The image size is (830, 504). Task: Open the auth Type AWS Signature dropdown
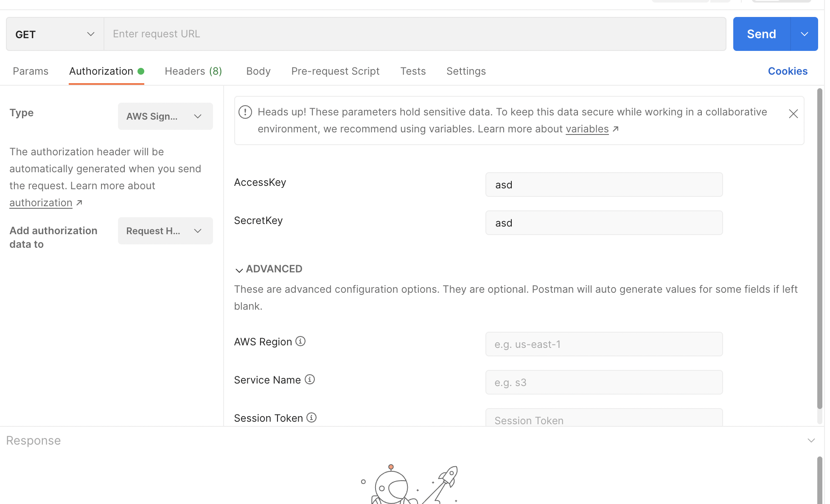point(165,116)
